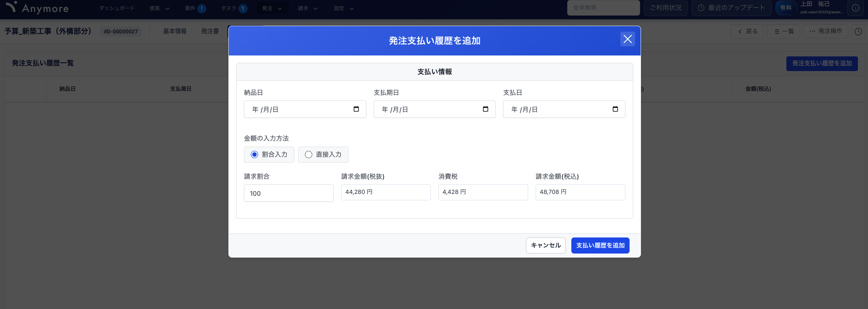The height and width of the screenshot is (309, 868).
Task: Select 直接入力 radio option
Action: click(323, 154)
